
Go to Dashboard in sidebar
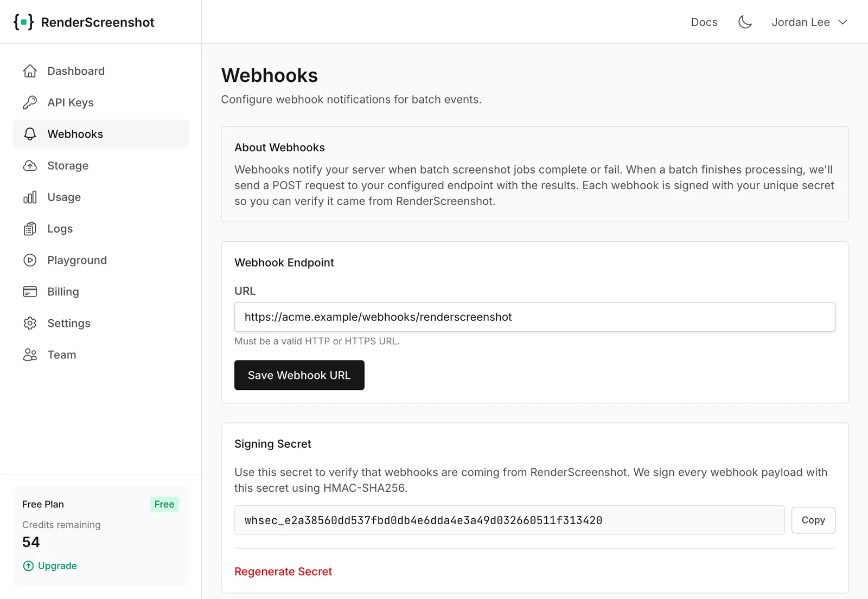101,71
